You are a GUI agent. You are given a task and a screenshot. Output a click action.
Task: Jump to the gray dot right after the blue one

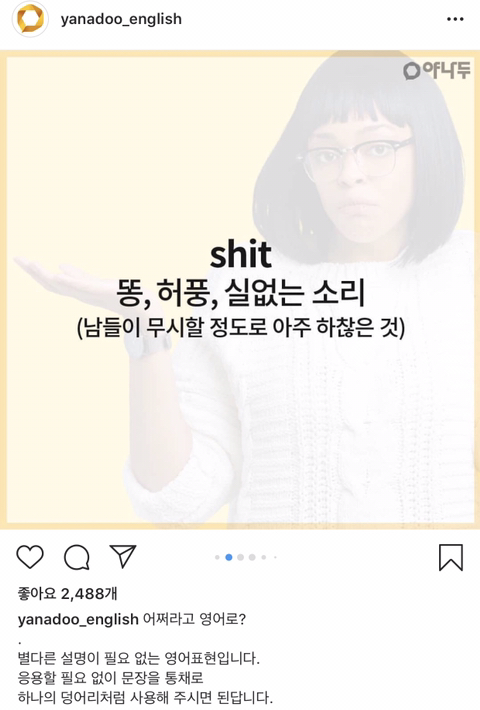click(x=240, y=557)
